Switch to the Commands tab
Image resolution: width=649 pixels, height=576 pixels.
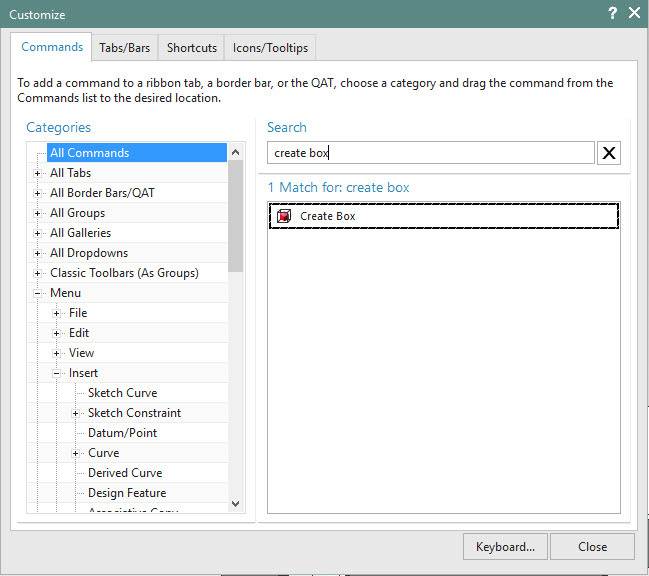[x=52, y=47]
